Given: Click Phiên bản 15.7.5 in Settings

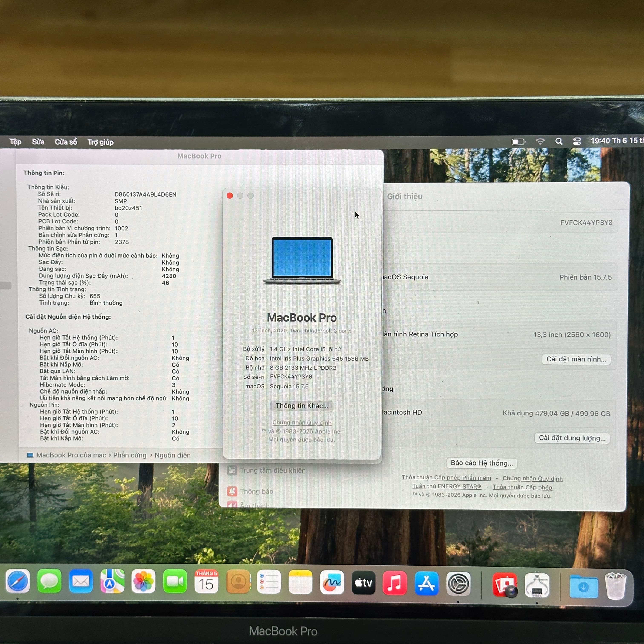Looking at the screenshot, I should [x=585, y=277].
